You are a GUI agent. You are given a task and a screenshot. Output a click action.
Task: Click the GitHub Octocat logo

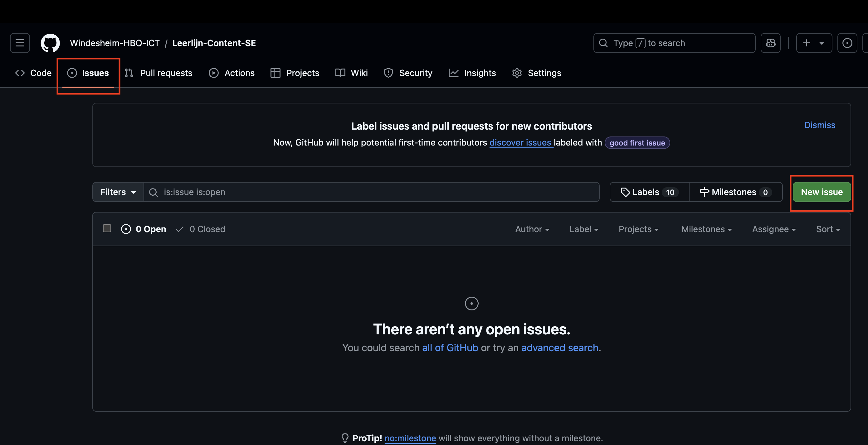(50, 43)
